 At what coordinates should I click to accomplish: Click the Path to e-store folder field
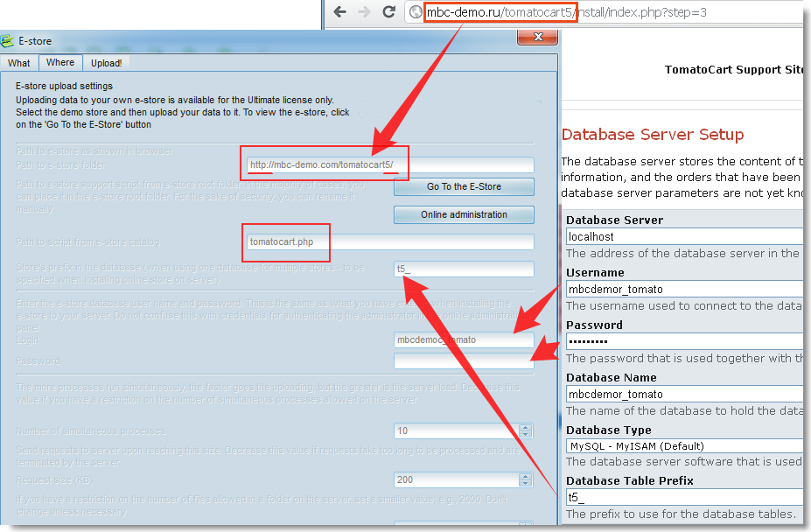click(389, 164)
